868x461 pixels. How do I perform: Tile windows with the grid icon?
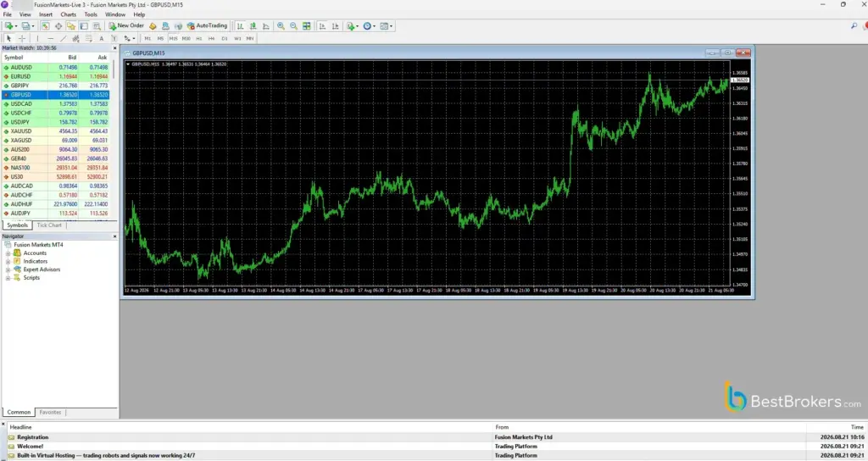[x=306, y=26]
